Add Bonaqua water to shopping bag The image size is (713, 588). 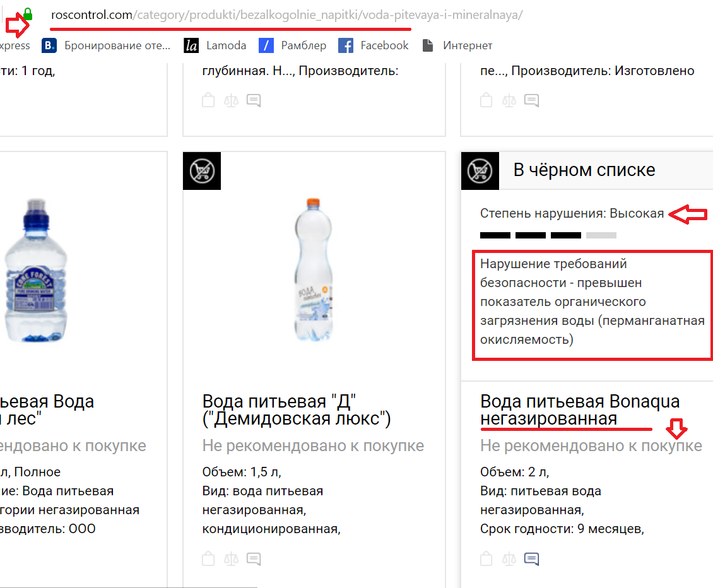point(486,558)
